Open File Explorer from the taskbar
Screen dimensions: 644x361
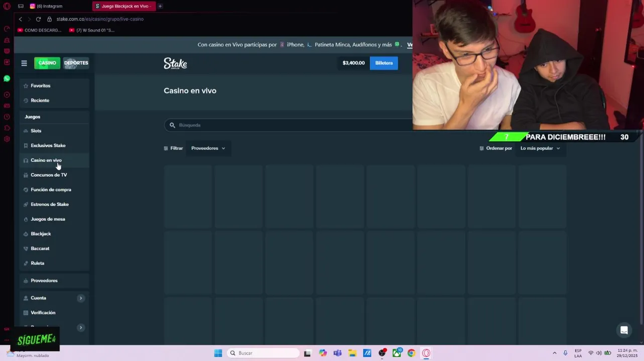[352, 353]
